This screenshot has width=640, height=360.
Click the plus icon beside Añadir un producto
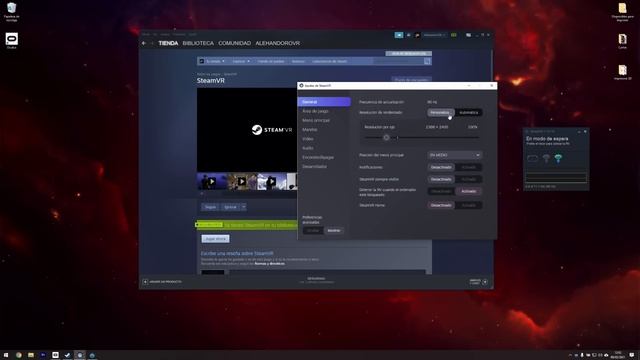(x=145, y=282)
